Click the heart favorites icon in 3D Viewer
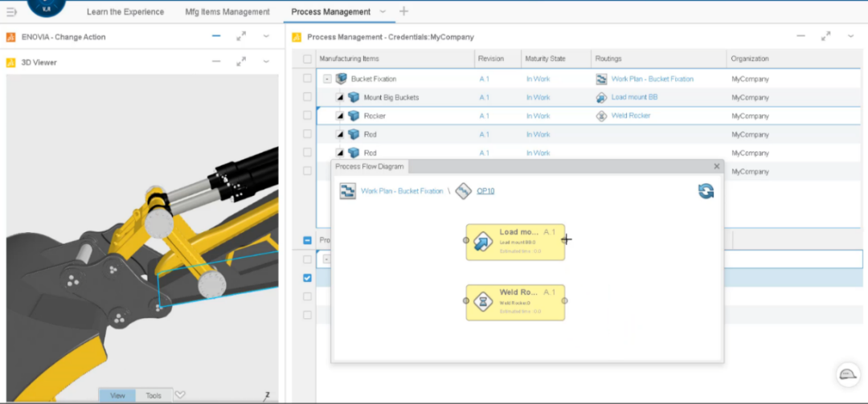Viewport: 868px width, 404px height. (180, 394)
